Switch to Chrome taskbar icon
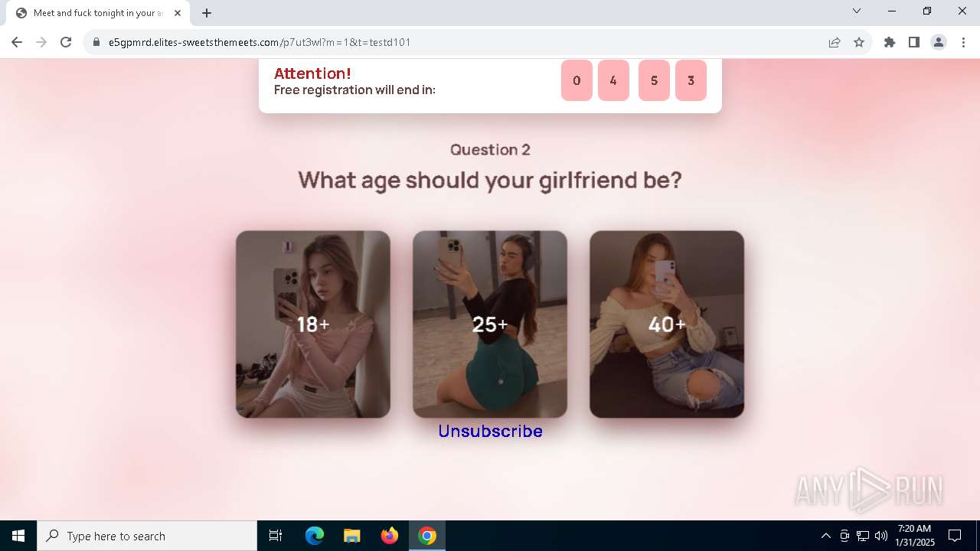This screenshot has width=980, height=551. pos(427,536)
